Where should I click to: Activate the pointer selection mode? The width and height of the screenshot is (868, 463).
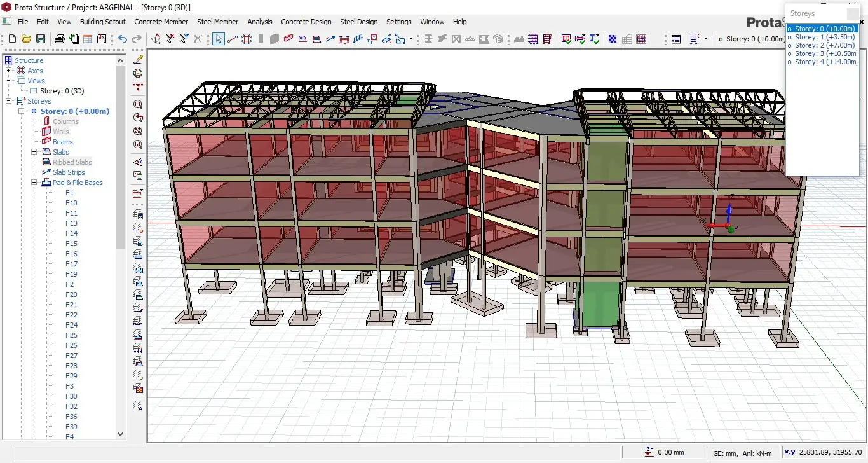pyautogui.click(x=219, y=39)
